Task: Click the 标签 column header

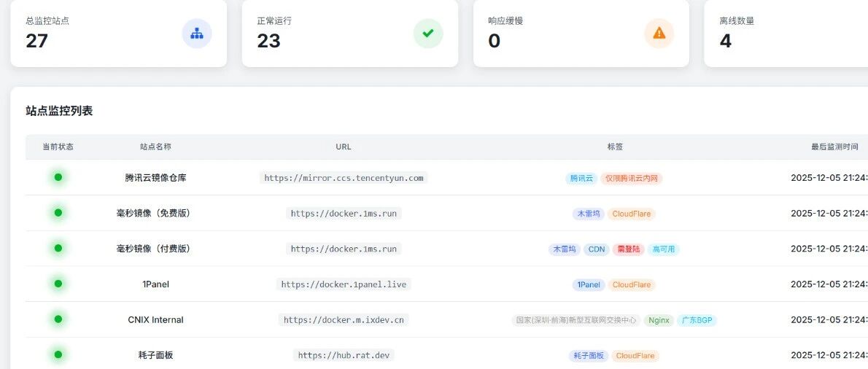Action: pos(615,147)
